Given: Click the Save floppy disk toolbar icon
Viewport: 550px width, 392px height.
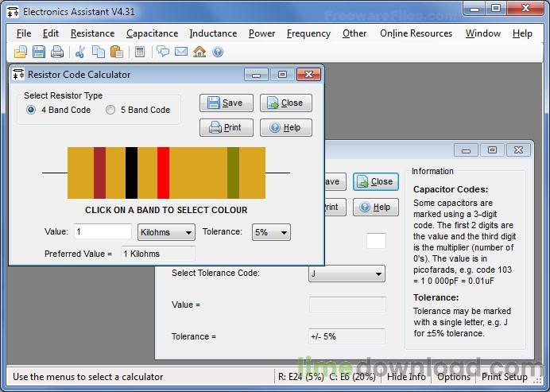Looking at the screenshot, I should (39, 52).
